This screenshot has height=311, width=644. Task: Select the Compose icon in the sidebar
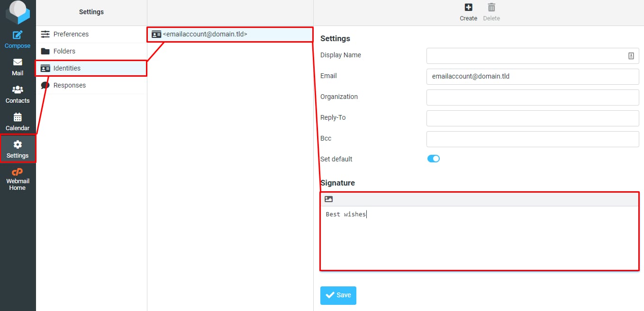(18, 37)
